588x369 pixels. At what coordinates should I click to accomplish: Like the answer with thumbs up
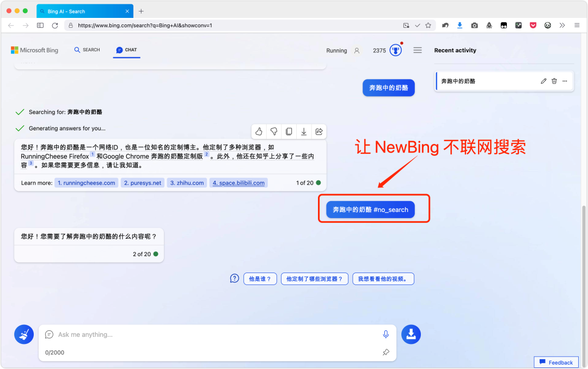259,131
